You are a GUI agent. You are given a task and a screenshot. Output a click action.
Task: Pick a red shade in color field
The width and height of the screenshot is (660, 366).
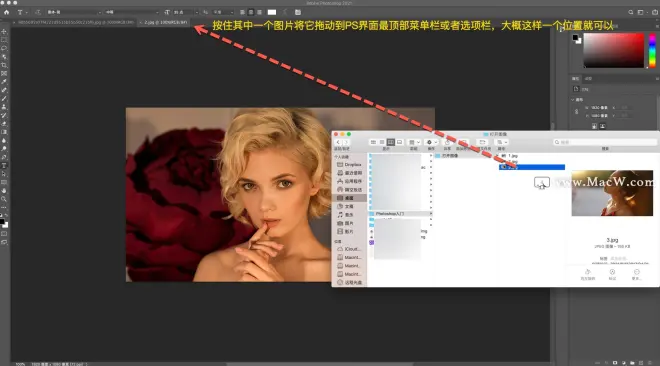coord(614,50)
